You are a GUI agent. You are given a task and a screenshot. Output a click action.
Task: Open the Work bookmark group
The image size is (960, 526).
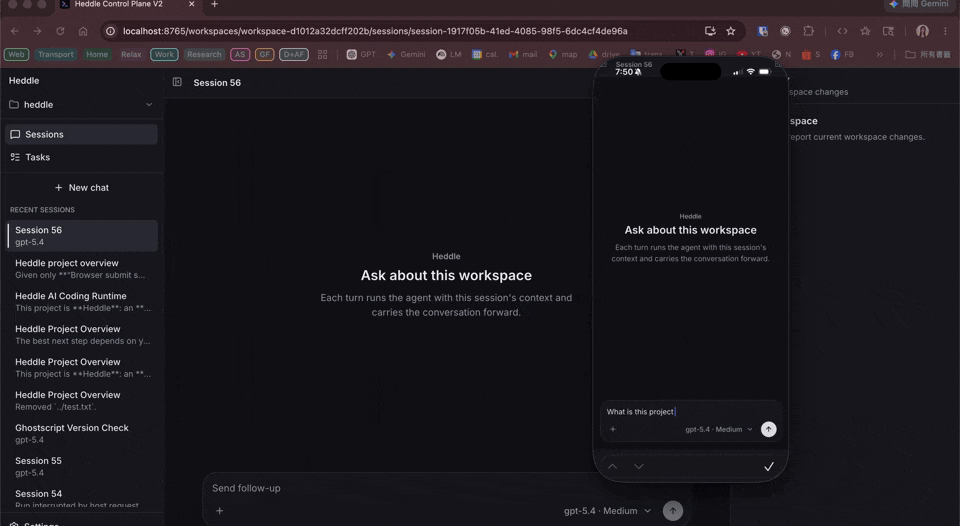(164, 54)
